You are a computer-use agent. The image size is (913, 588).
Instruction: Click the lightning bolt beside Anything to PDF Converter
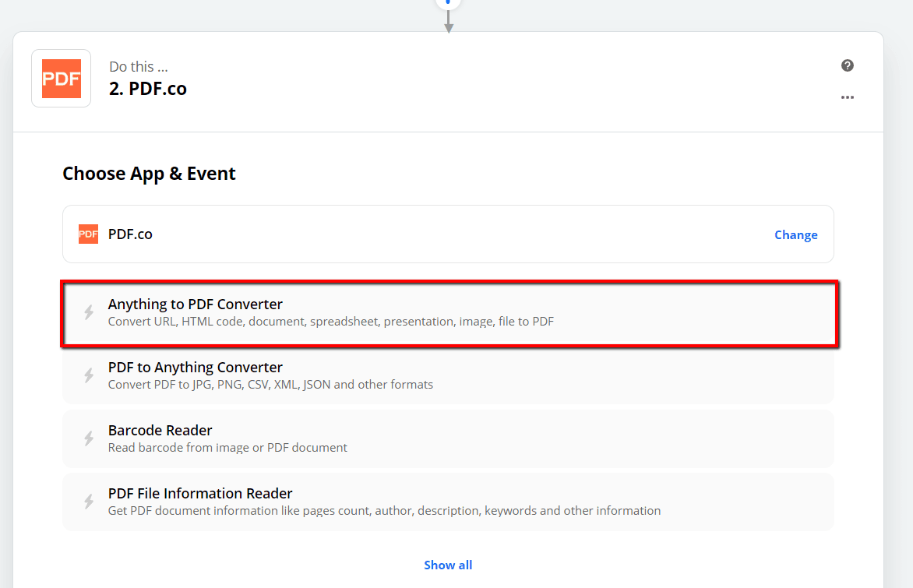tap(88, 312)
